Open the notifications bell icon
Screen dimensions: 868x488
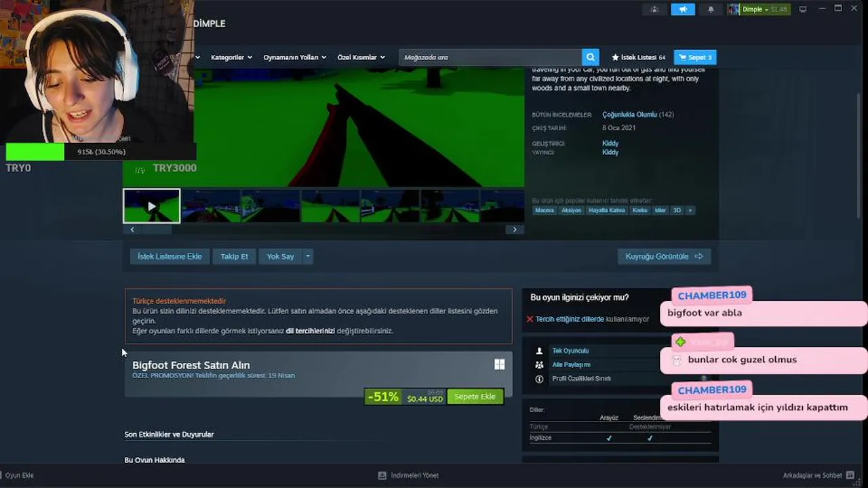711,9
